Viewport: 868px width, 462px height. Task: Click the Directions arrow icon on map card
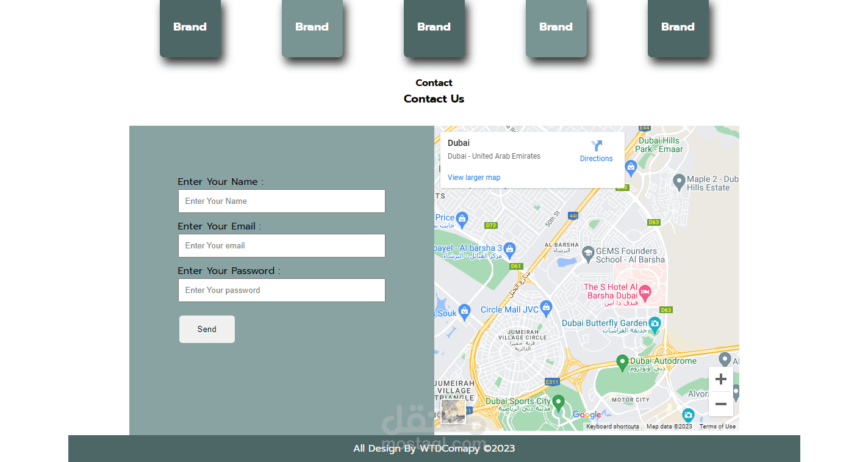coord(597,146)
